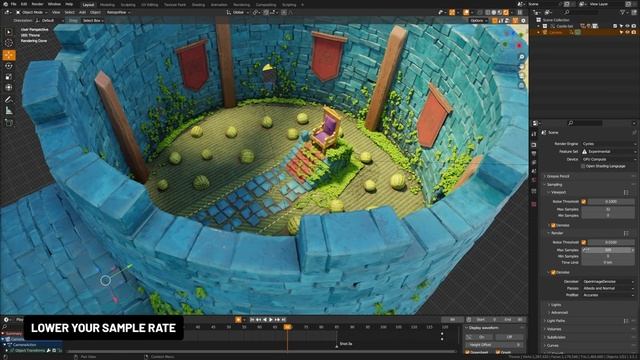Click the editor type icon in 3D viewport header
This screenshot has height=360, width=640.
coord(7,12)
